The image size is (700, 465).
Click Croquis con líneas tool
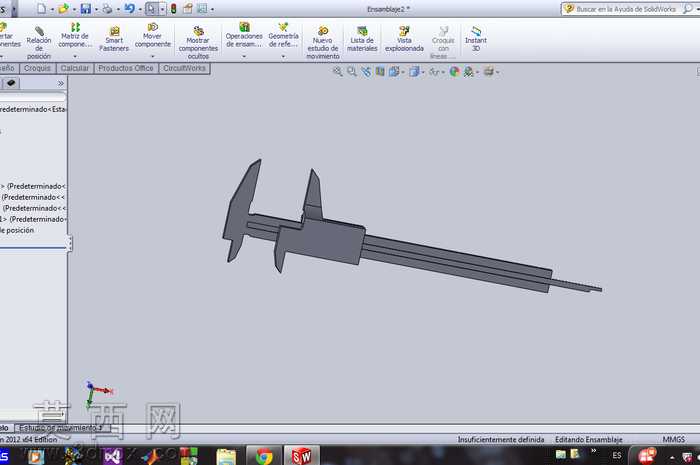point(443,43)
